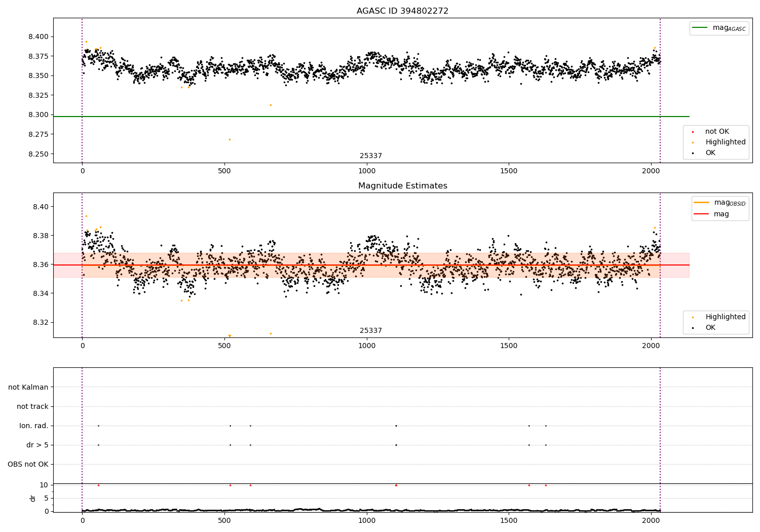The image size is (760, 532).
Task: Click the 8.36 tick in Magnitude Estimates
Action: click(x=41, y=265)
